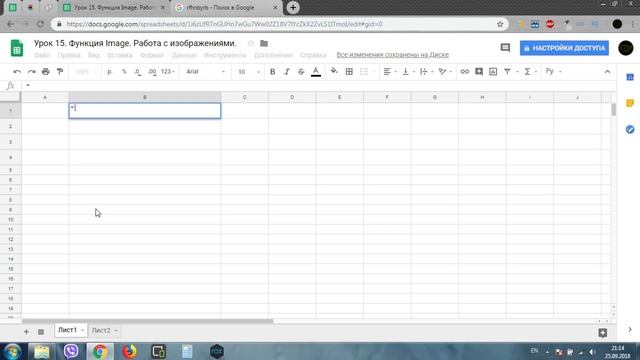Open text wrapping dropdown

427,71
